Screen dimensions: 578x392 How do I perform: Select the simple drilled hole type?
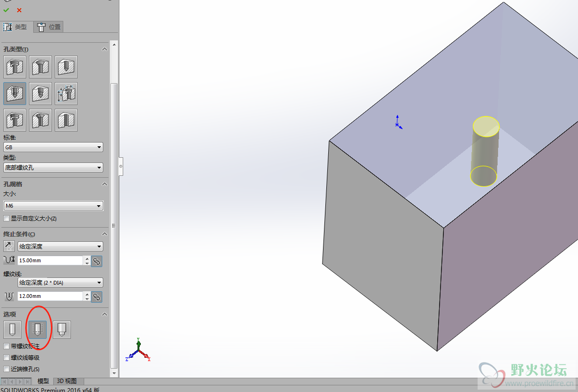click(66, 67)
